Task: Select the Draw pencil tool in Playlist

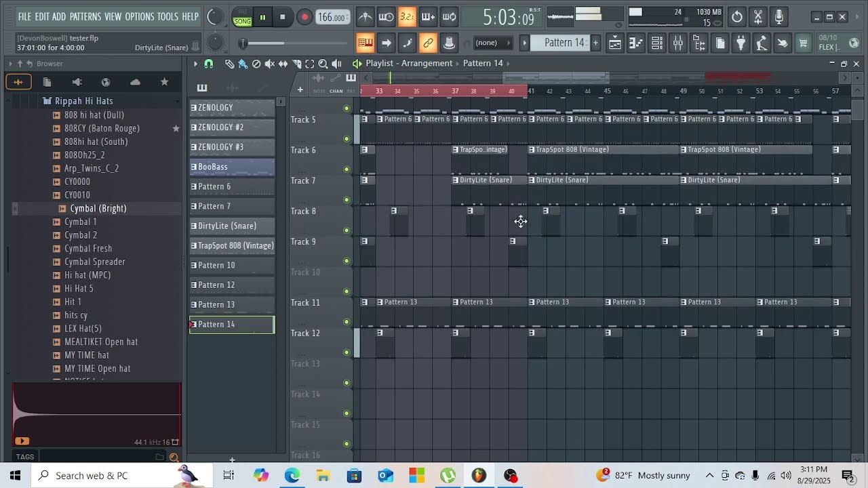Action: 229,64
